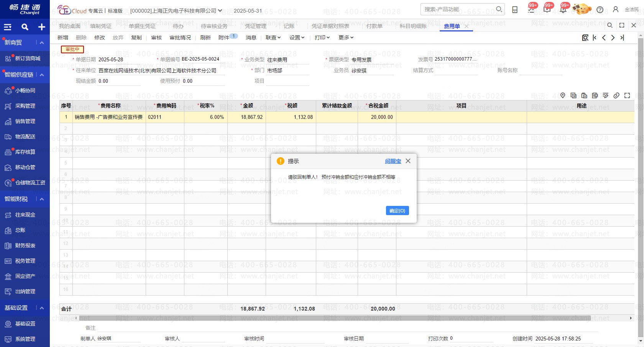Screen dimensions: 644x347
Task: Click the paperclip link icon above table
Action: (x=616, y=95)
